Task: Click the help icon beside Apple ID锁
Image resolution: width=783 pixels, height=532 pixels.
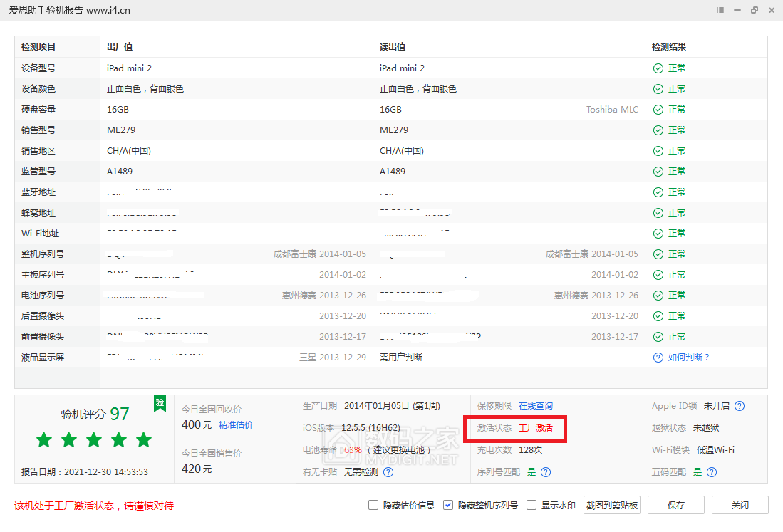Action: point(740,406)
